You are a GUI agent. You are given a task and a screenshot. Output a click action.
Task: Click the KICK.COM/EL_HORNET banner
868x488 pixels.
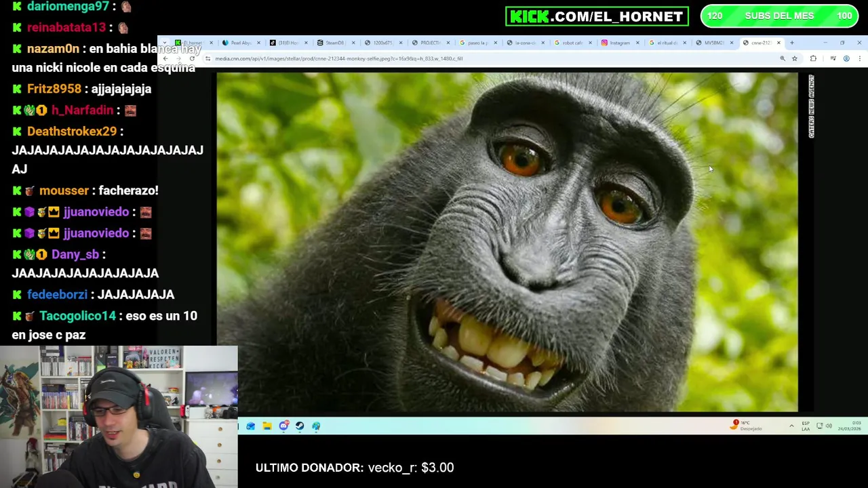point(597,16)
